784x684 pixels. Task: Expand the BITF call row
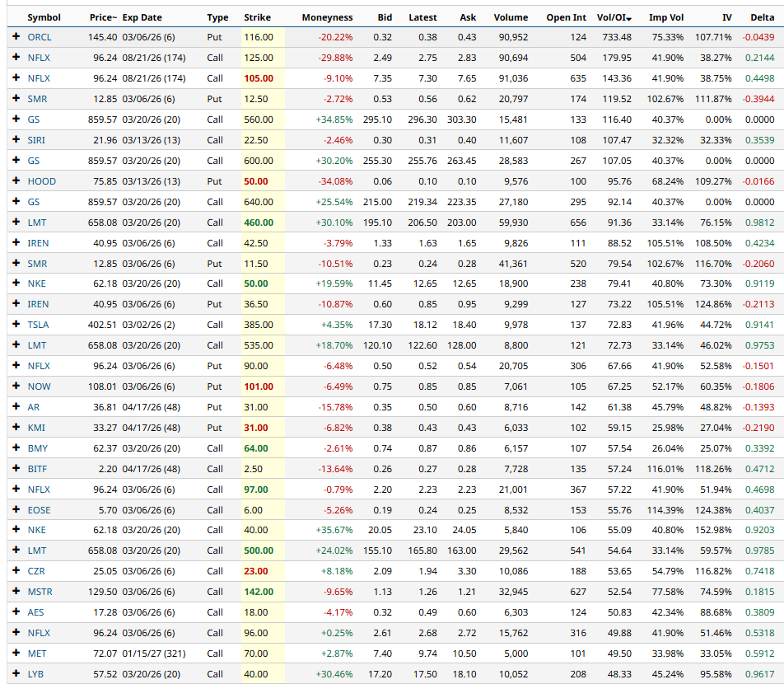pos(16,469)
